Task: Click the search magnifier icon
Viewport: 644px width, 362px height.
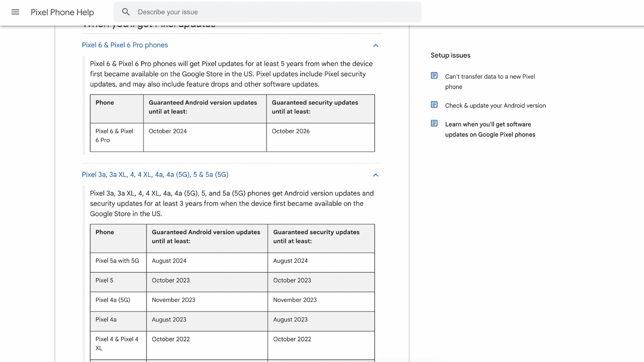Action: (126, 12)
